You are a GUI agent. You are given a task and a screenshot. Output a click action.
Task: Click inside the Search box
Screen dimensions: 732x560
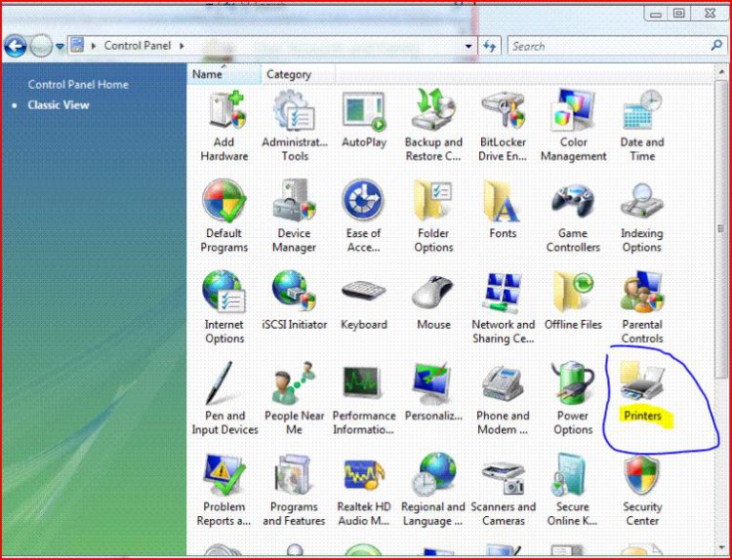coord(607,46)
